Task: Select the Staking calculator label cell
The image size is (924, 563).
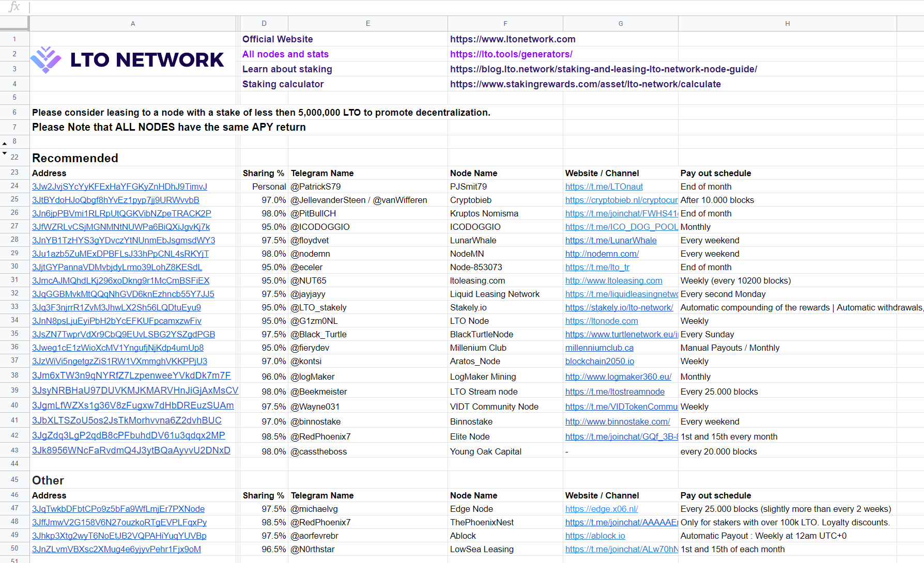Action: [x=344, y=84]
